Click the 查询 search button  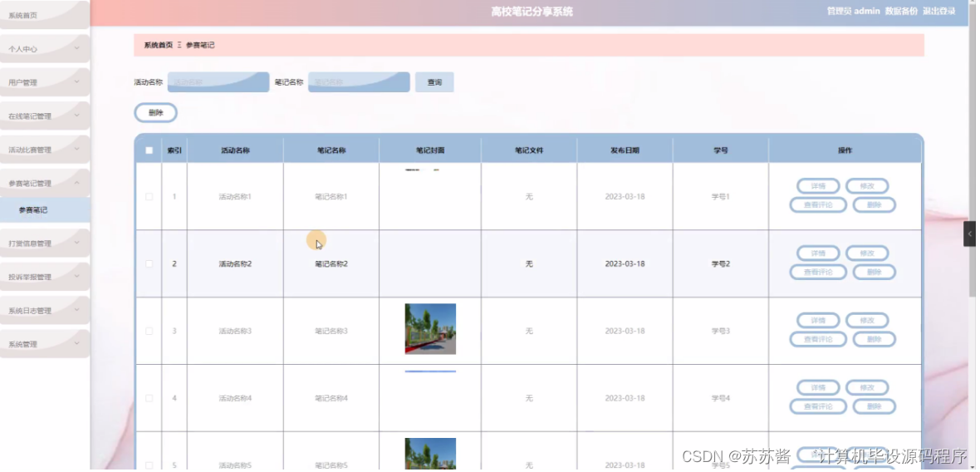[434, 82]
